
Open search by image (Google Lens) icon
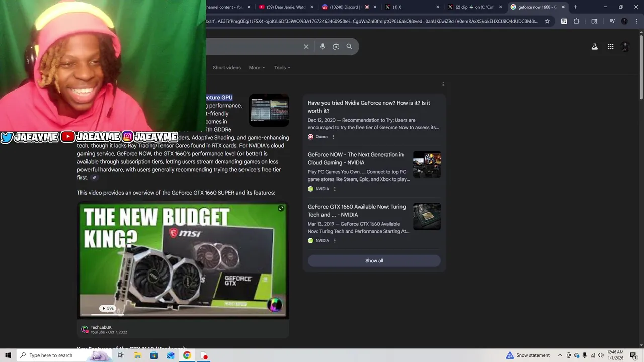pyautogui.click(x=336, y=47)
